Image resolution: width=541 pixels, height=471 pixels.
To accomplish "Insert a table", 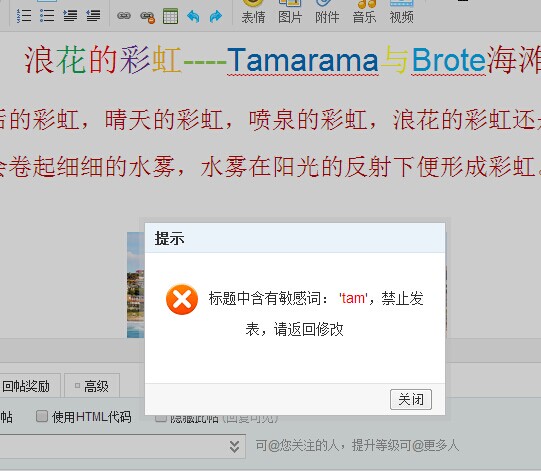I will click(170, 16).
